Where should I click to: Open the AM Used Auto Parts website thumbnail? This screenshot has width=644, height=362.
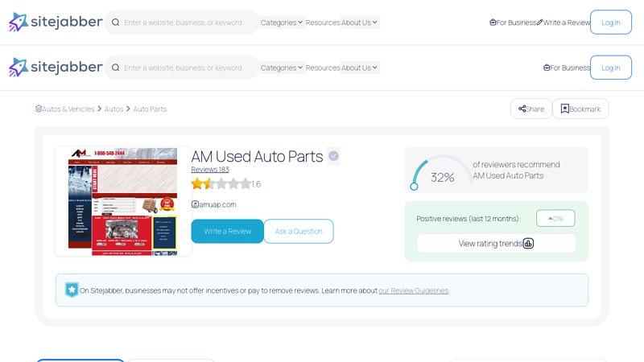(123, 201)
